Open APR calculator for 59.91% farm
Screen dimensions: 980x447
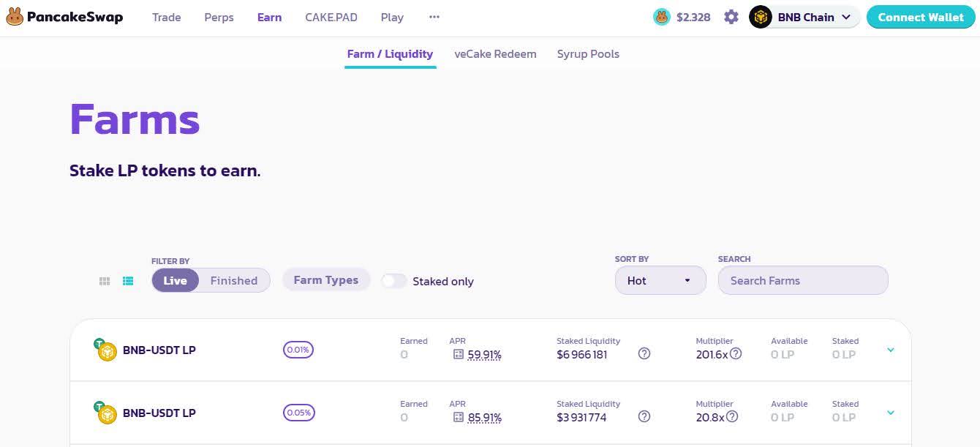coord(459,355)
